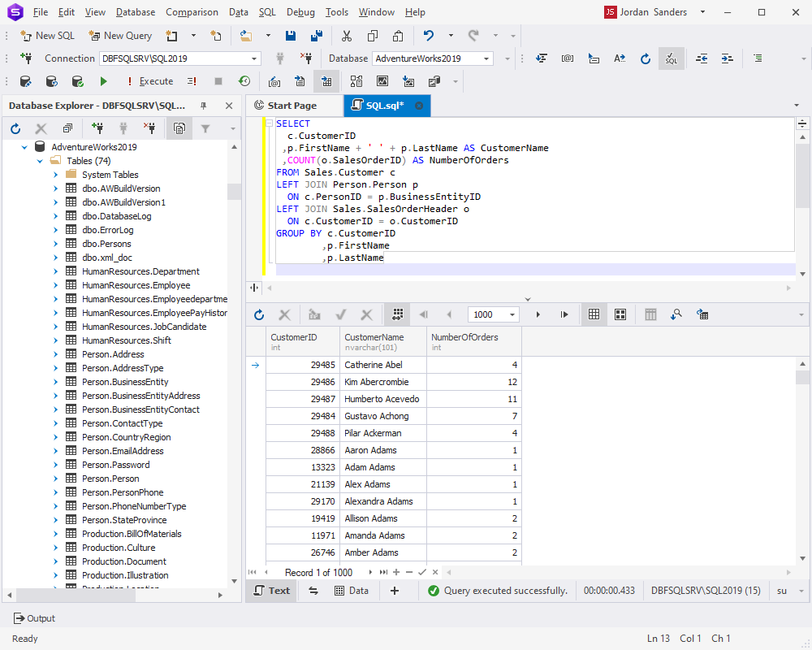Click the green Start execution arrow
The image size is (812, 650).
103,81
